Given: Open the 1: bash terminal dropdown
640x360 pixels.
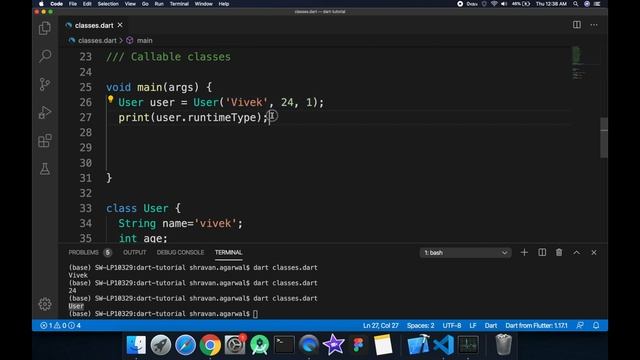Looking at the screenshot, I should 465,253.
